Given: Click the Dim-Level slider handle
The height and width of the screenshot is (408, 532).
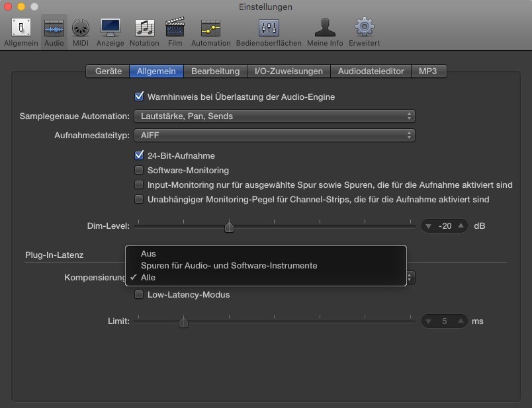Looking at the screenshot, I should (229, 227).
